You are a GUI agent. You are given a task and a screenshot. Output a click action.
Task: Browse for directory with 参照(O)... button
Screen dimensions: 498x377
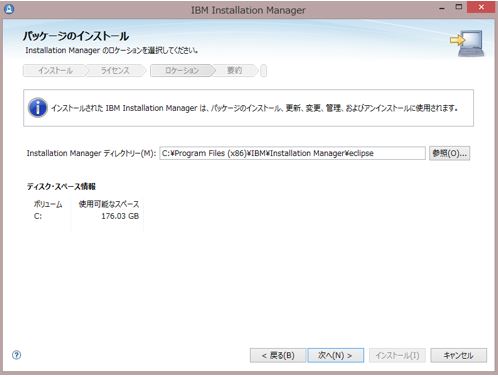pyautogui.click(x=449, y=153)
